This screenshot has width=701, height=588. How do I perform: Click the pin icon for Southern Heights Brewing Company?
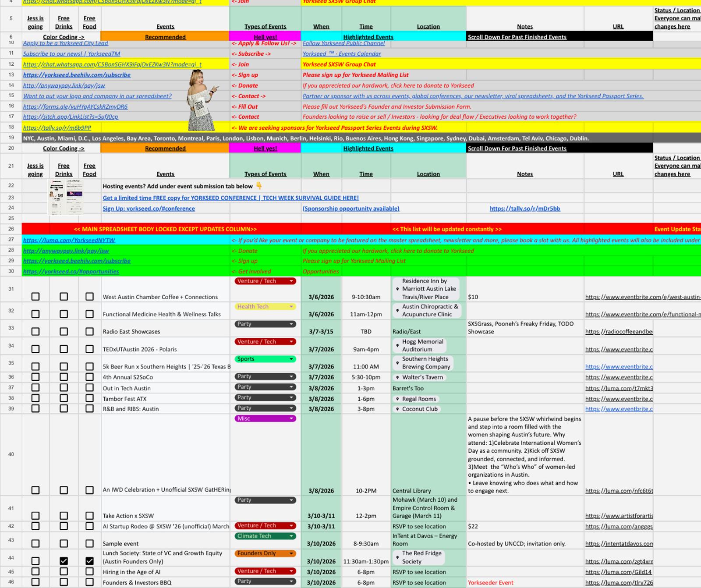[x=397, y=363]
